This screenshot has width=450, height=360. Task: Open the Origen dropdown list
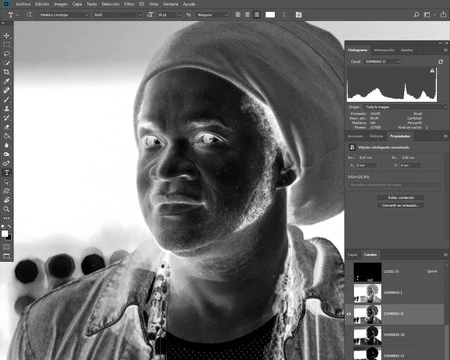[x=405, y=107]
